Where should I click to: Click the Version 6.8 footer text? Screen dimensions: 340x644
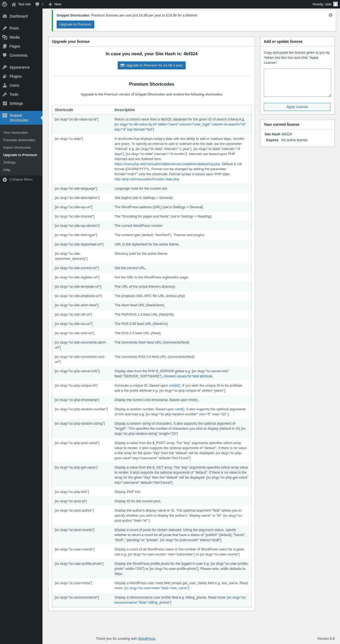[x=326, y=639]
